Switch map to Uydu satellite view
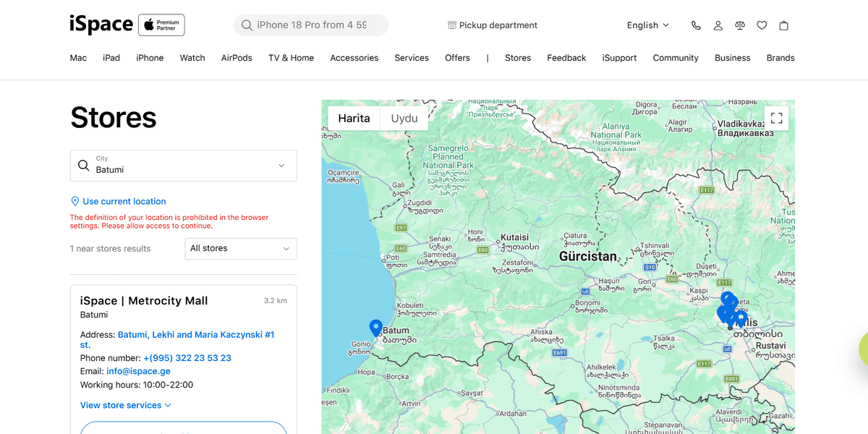 tap(404, 119)
